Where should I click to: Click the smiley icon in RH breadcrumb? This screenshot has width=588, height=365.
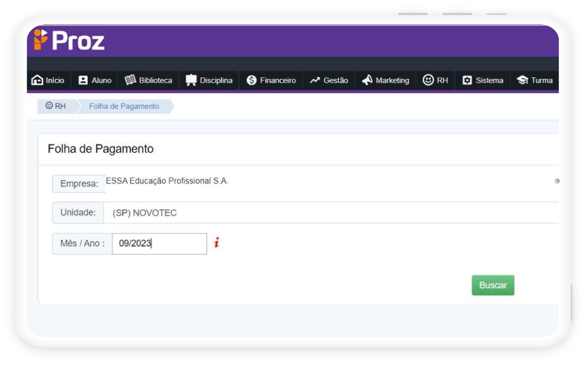click(x=49, y=106)
